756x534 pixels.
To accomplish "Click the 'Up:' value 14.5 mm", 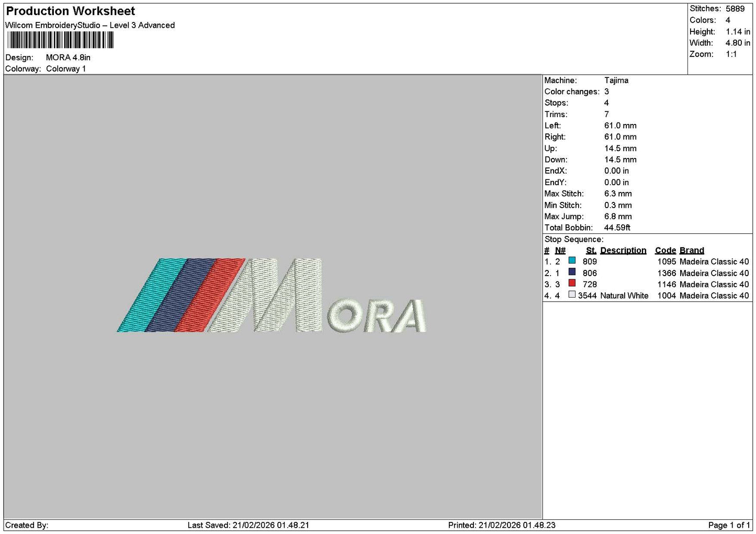I will [620, 149].
